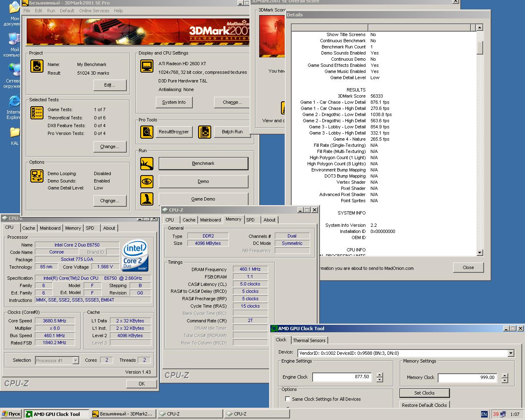Click the Details scrollbar up arrow
Viewport: 525px width, 420px height.
coord(480,27)
